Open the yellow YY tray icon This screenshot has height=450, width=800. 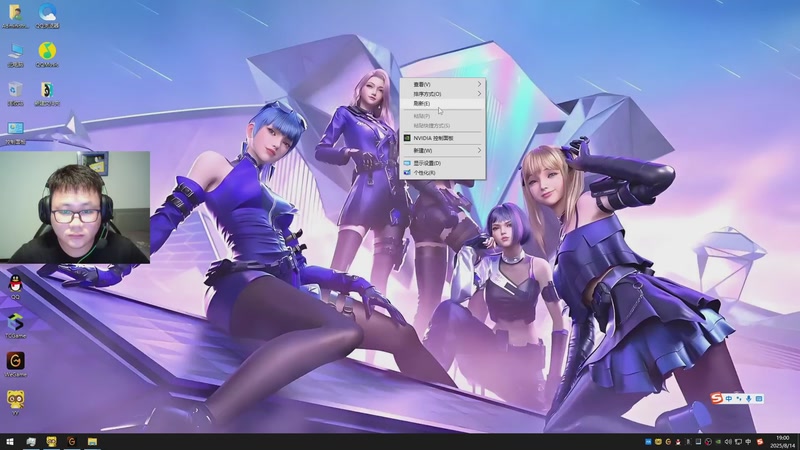pyautogui.click(x=658, y=442)
